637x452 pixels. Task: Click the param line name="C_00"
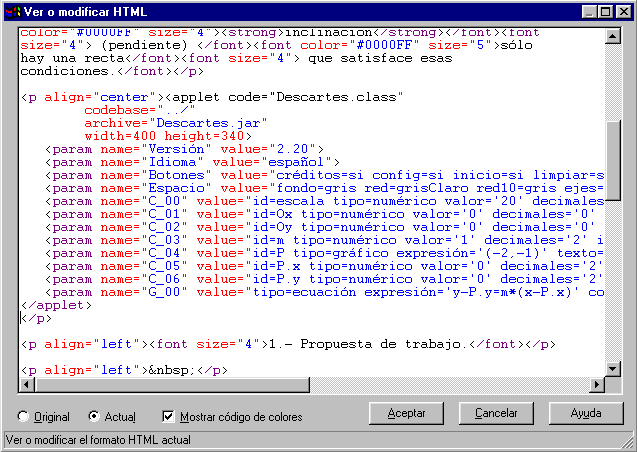pos(325,201)
